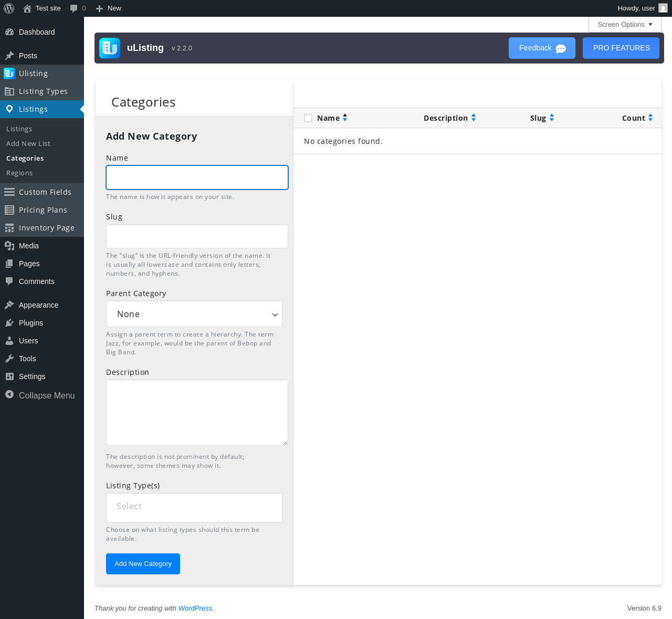Click Howdy, user account link
This screenshot has height=619, width=672.
point(642,8)
